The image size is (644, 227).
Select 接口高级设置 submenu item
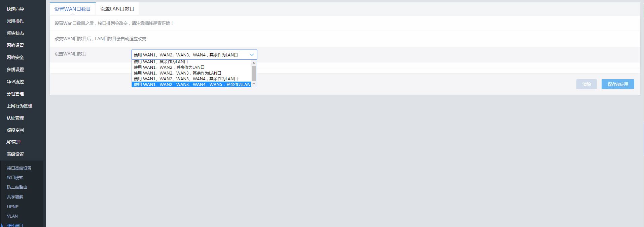(19, 168)
